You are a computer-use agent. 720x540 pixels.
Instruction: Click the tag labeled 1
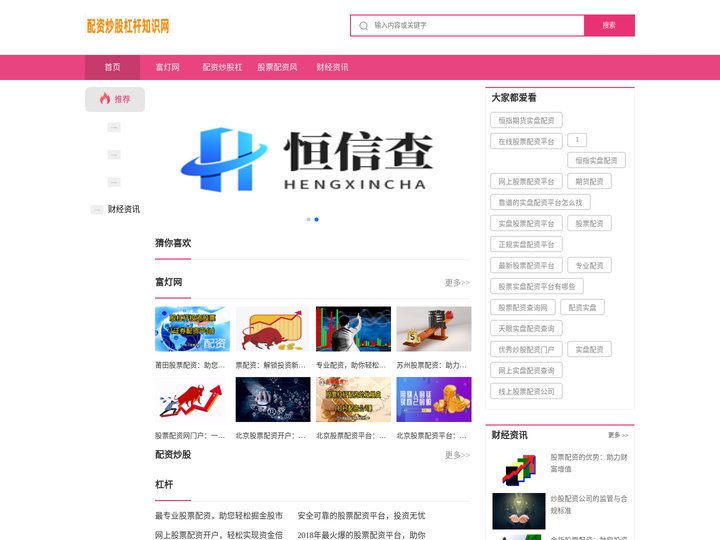[x=577, y=140]
